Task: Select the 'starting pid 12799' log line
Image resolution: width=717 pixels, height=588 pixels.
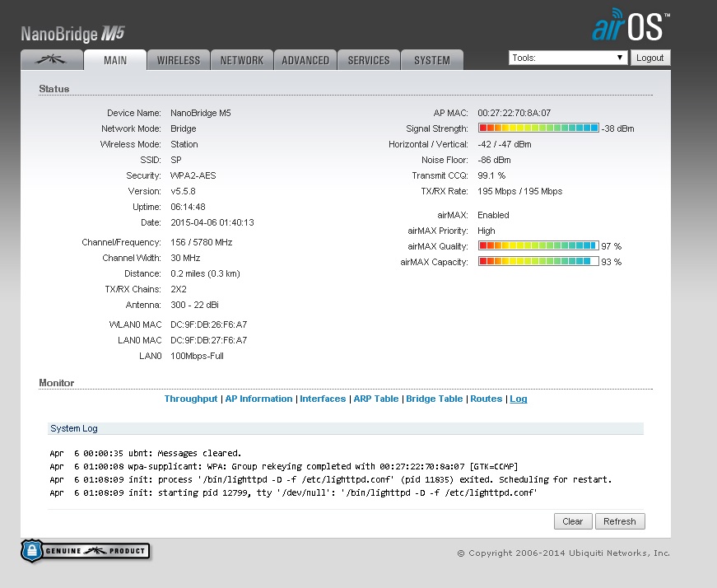Action: click(x=293, y=492)
